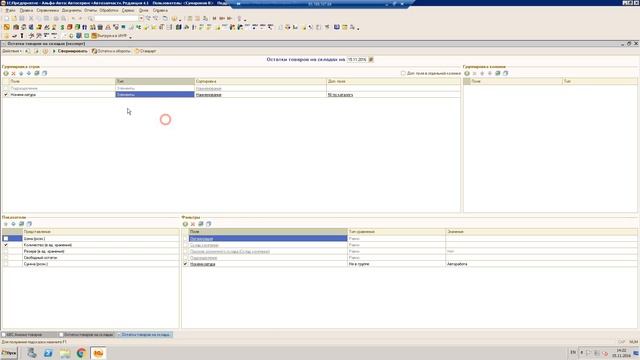Move row grouping entry up
Screen dimensions: 640x360
click(x=21, y=73)
